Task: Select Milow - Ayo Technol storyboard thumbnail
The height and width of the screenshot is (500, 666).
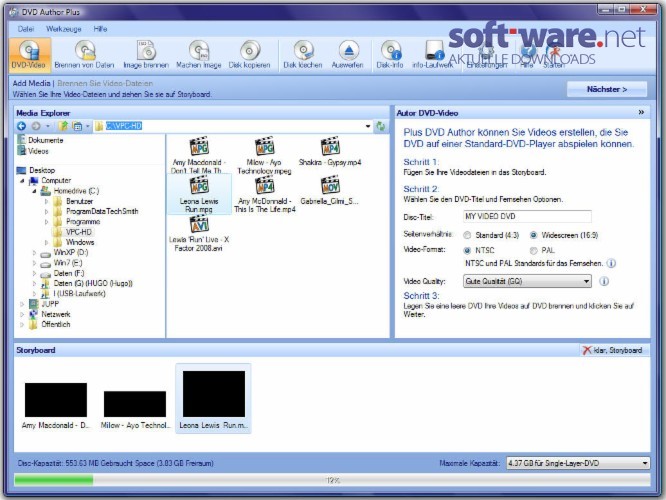Action: (135, 409)
